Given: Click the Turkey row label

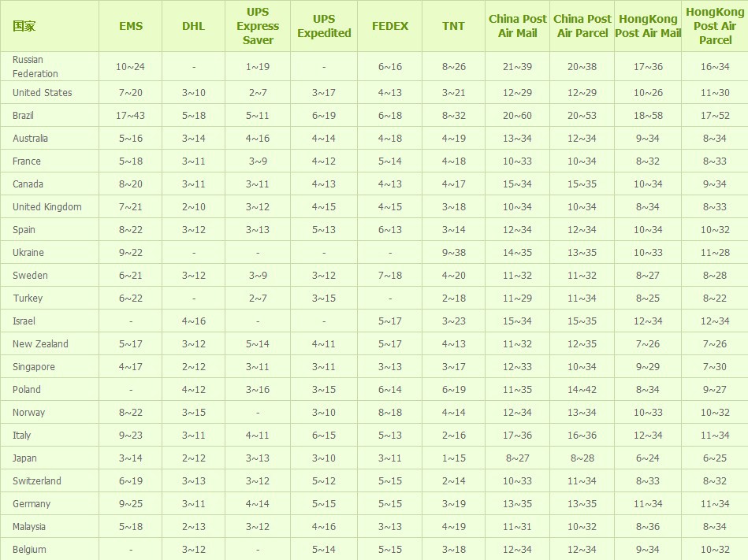Looking at the screenshot, I should coord(28,299).
